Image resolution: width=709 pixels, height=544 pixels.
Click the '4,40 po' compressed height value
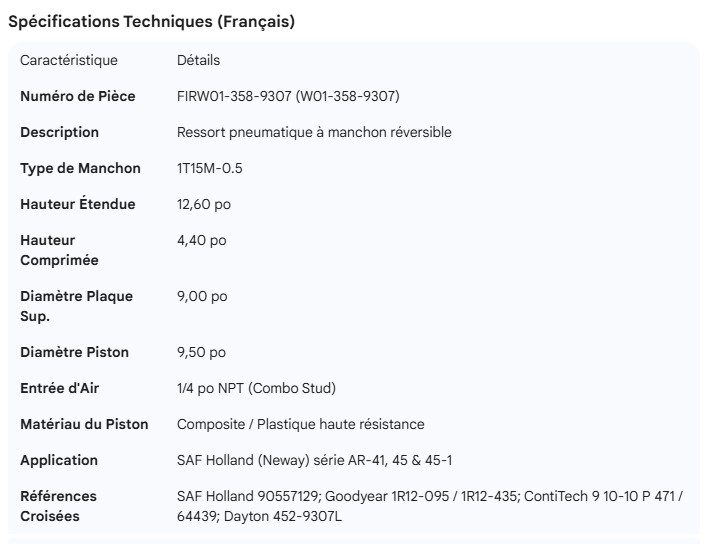pyautogui.click(x=201, y=240)
